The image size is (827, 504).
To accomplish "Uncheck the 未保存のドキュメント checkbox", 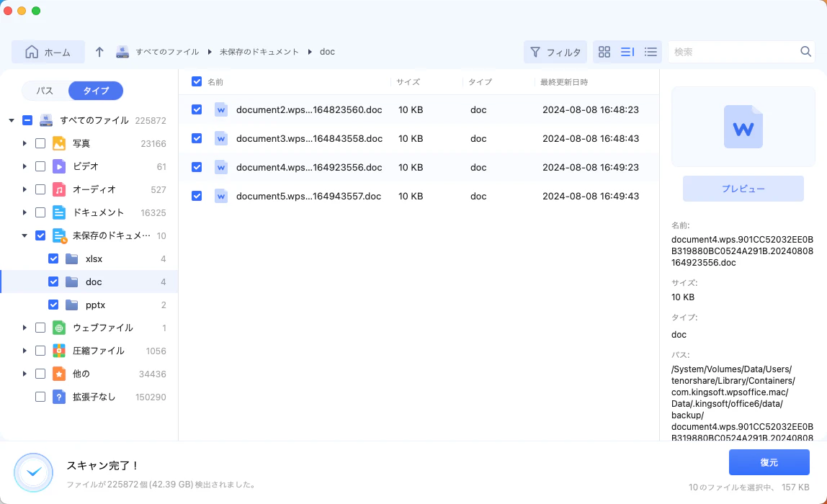I will (40, 235).
